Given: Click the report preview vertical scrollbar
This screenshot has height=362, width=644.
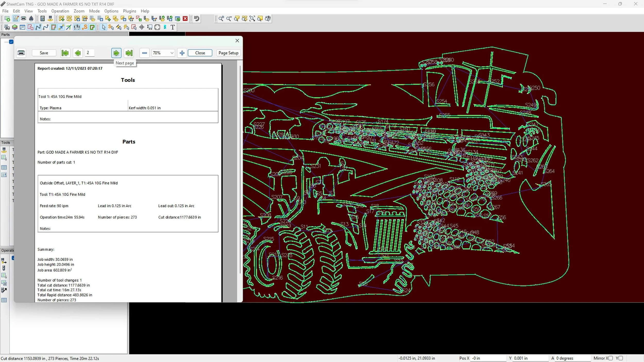Looking at the screenshot, I should 240,169.
